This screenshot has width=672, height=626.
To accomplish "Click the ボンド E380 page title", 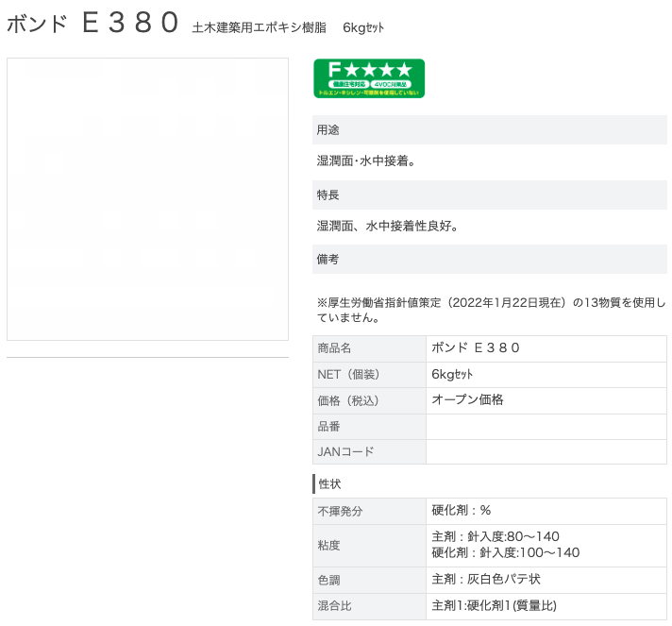I will (92, 23).
